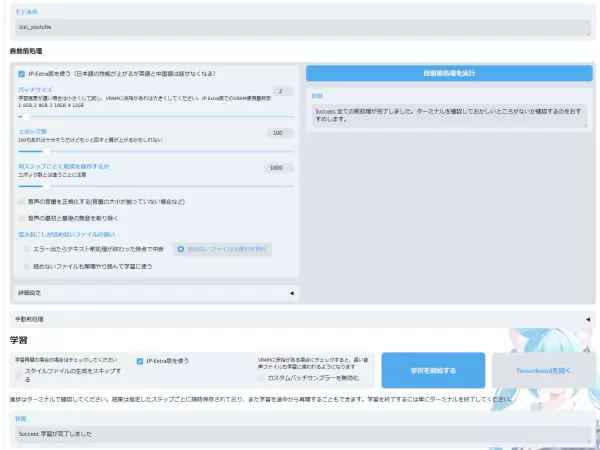Click the 自動前処理 heading text
The image size is (600, 450).
pyautogui.click(x=26, y=51)
